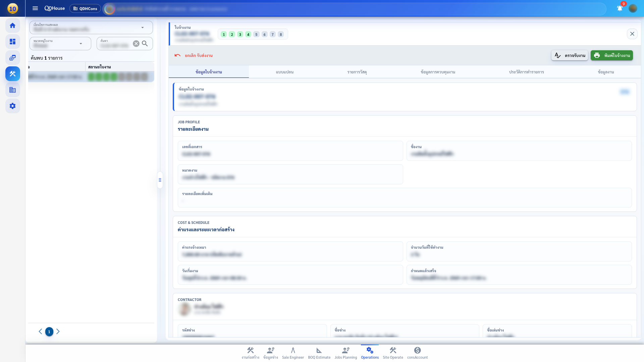
Task: Go to previous page of results
Action: pyautogui.click(x=40, y=331)
